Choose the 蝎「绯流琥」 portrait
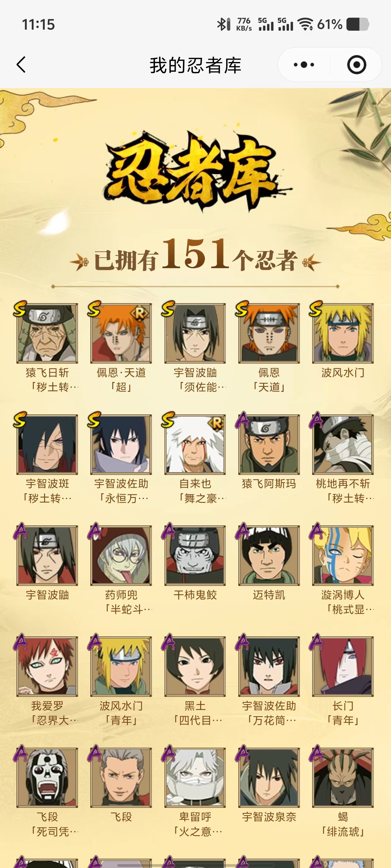391x868 pixels. (x=343, y=778)
